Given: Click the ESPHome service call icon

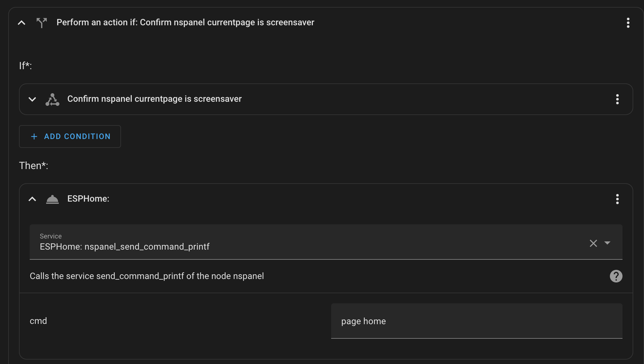Looking at the screenshot, I should tap(52, 199).
